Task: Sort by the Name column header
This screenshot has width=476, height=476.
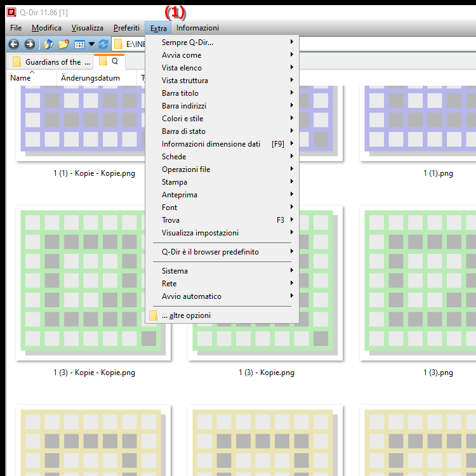Action: (x=31, y=78)
